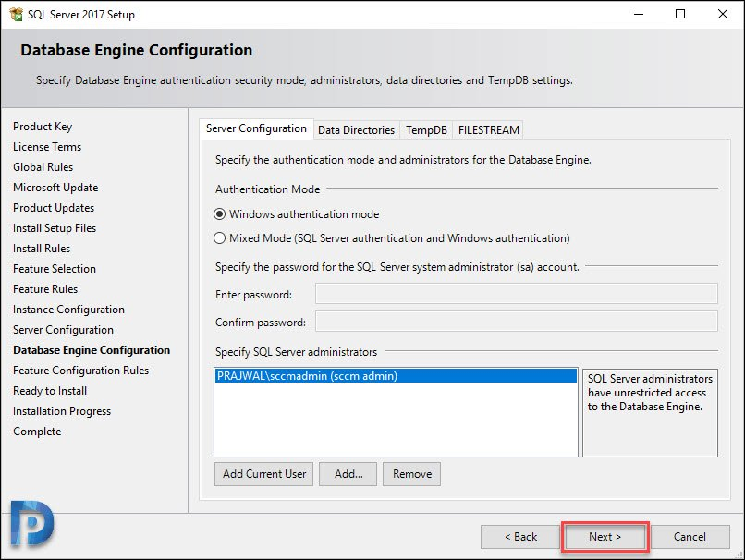Switch to the TempDB tab
This screenshot has width=745, height=560.
pyautogui.click(x=426, y=129)
